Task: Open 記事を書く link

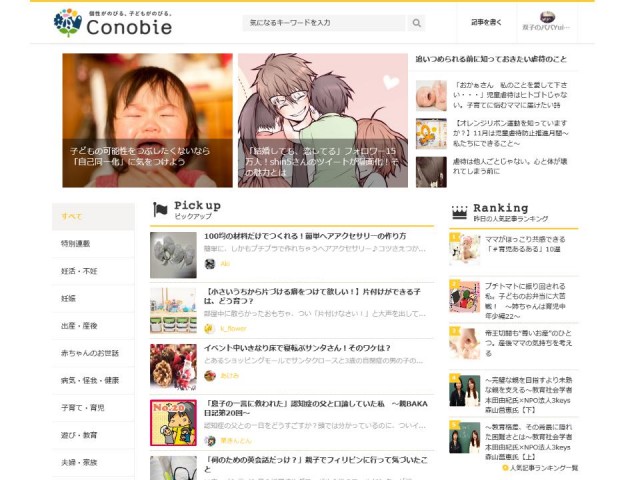Action: [486, 22]
